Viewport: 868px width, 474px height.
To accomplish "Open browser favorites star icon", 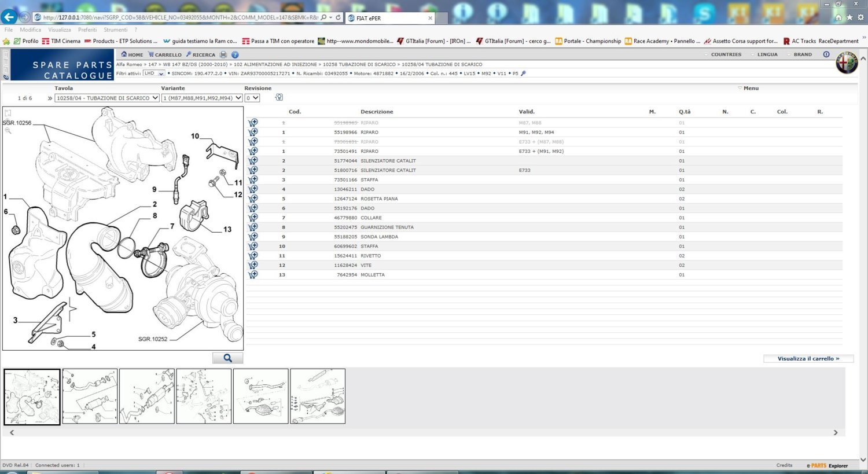I will [849, 17].
